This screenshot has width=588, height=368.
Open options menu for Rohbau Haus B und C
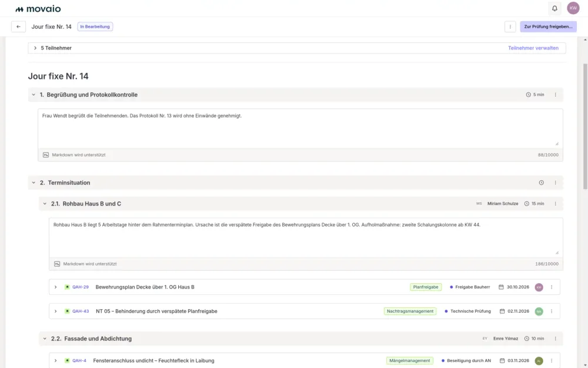[556, 204]
